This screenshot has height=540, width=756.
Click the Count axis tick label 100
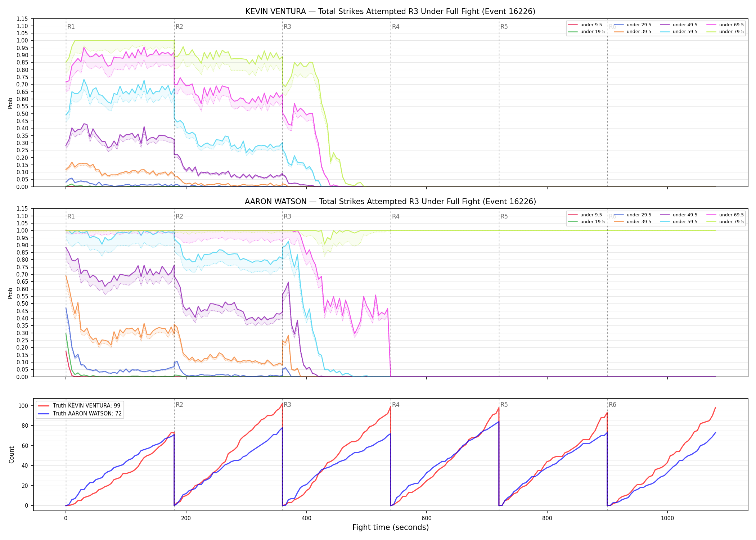[x=23, y=406]
